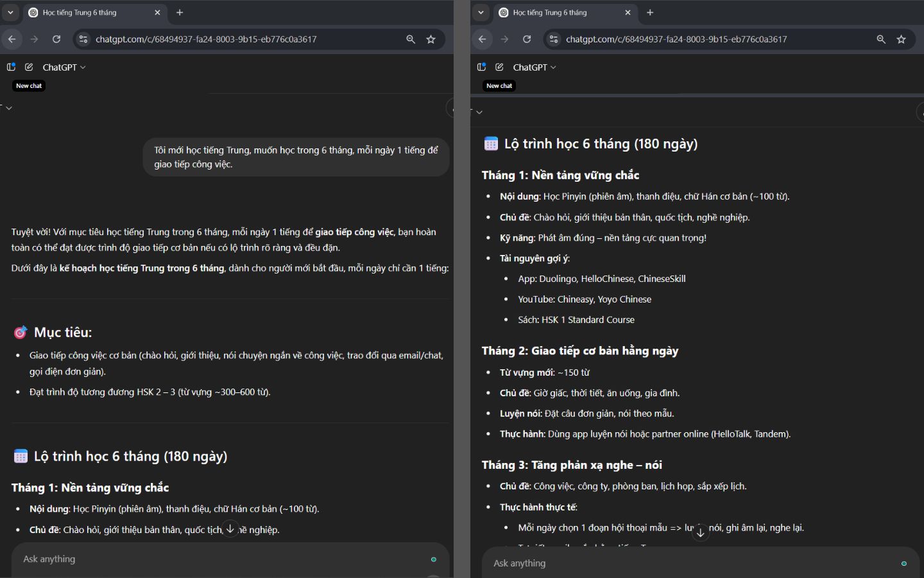
Task: Open sidebar icon in left ChatGPT window
Action: coord(11,67)
